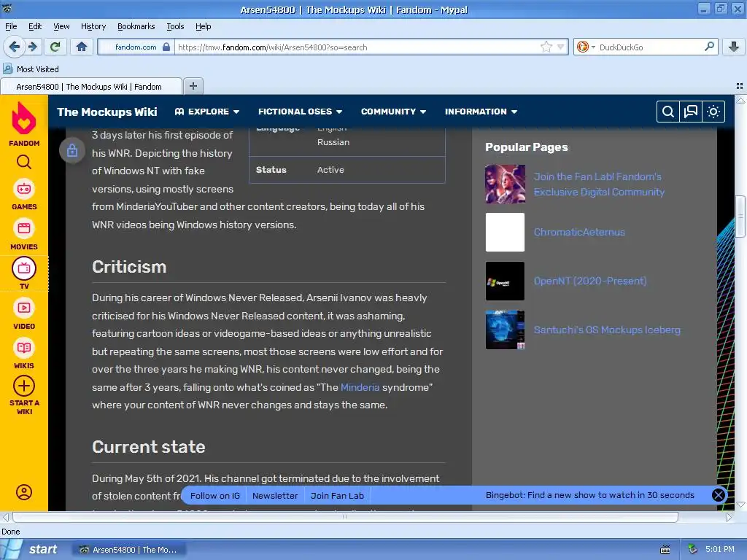This screenshot has width=747, height=560.
Task: Click the ChromaticAeternus blank thumbnail
Action: pyautogui.click(x=505, y=232)
